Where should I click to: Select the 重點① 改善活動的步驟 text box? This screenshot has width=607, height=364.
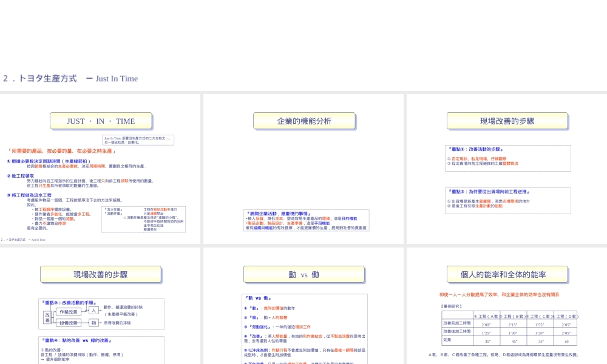tap(507, 158)
